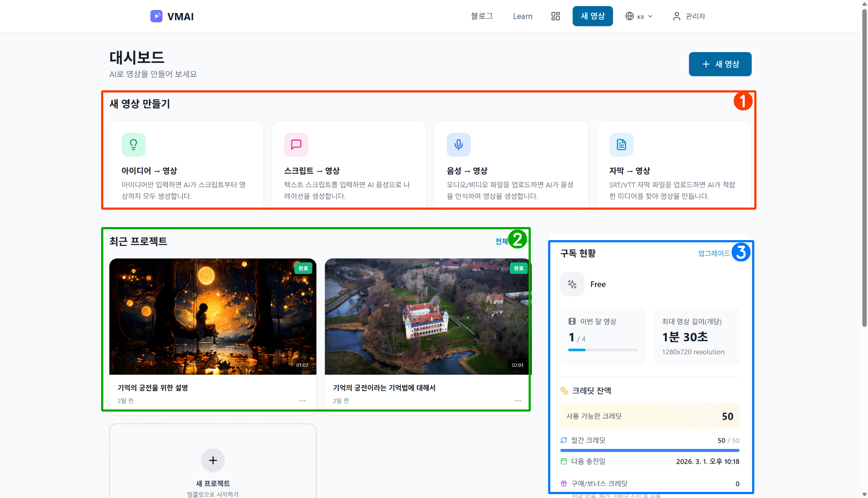This screenshot has height=498, width=868.
Task: Select the lightbulb icon on 아이디어 → 영상 card
Action: pos(133,145)
